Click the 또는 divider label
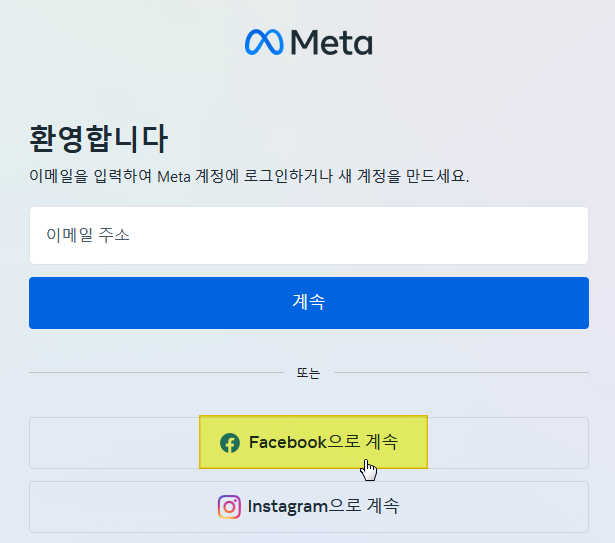Image resolution: width=615 pixels, height=543 pixels. tap(308, 373)
